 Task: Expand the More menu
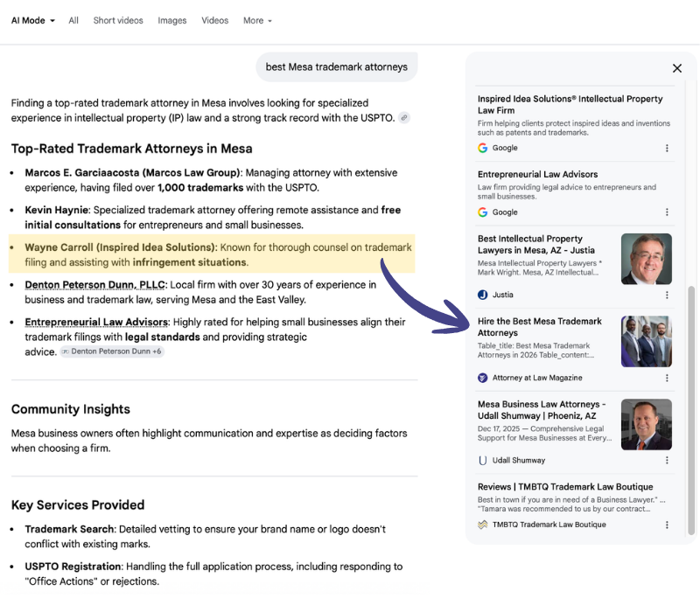click(x=257, y=20)
